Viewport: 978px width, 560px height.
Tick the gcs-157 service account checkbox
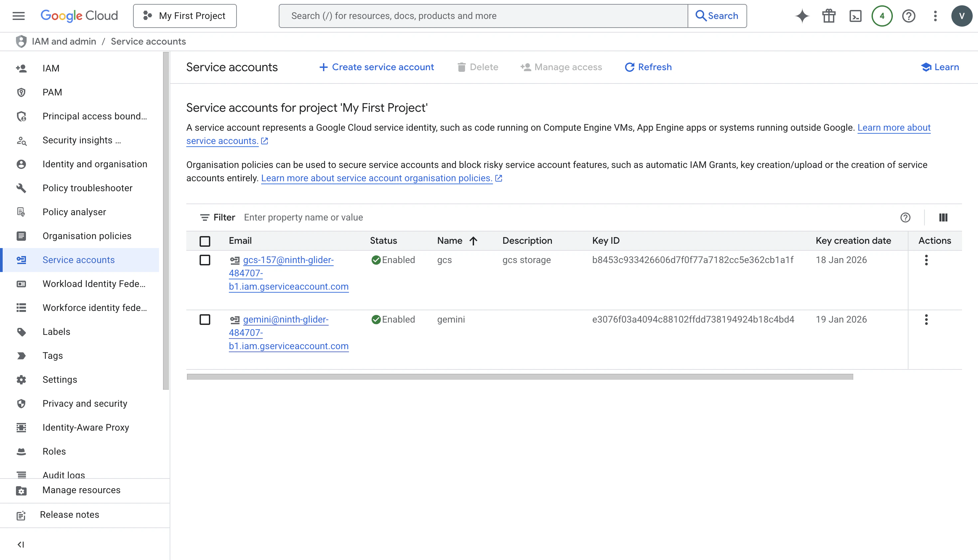[205, 260]
